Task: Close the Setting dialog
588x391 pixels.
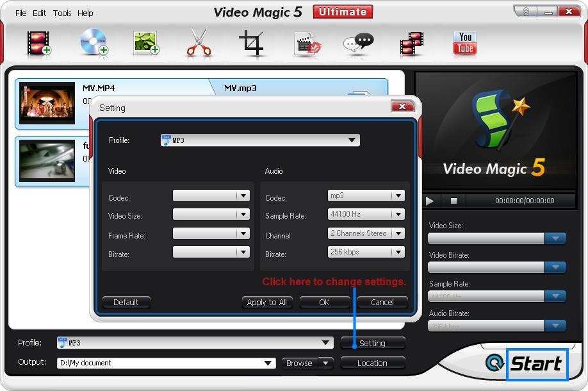Action: tap(402, 106)
